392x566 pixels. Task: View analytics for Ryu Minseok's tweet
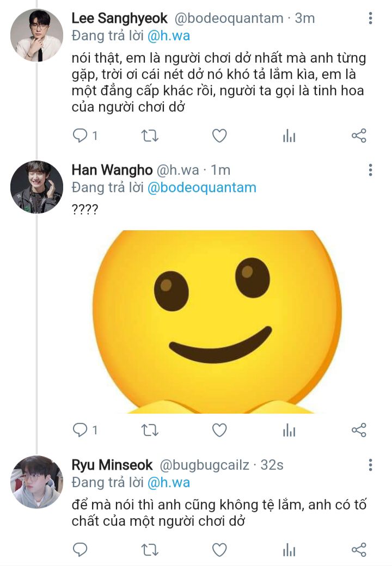pyautogui.click(x=289, y=550)
